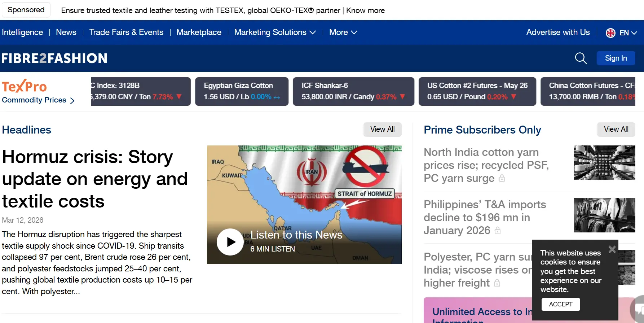Click the Sign In button

pyautogui.click(x=616, y=58)
